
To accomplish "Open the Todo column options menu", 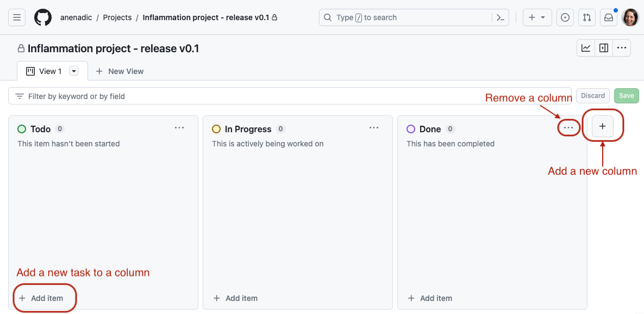I will pyautogui.click(x=179, y=127).
